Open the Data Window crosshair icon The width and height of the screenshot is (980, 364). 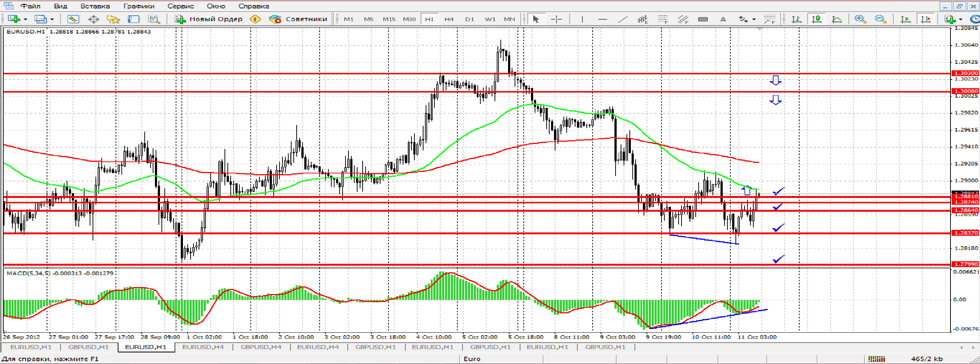tap(93, 19)
